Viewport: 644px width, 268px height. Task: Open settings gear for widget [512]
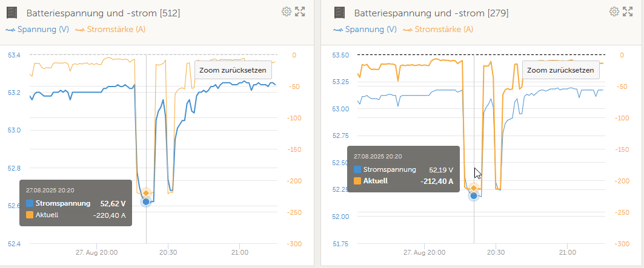pos(287,11)
